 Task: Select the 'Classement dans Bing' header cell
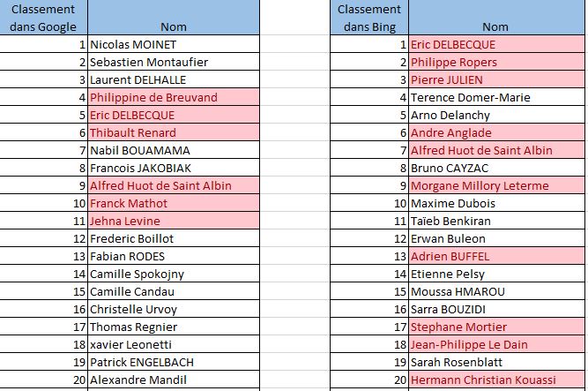pos(369,18)
